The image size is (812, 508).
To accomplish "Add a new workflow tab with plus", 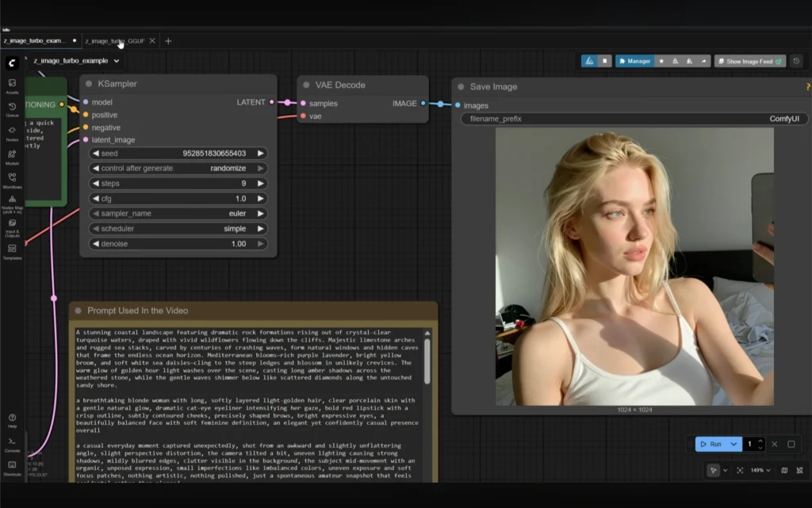I will (168, 40).
